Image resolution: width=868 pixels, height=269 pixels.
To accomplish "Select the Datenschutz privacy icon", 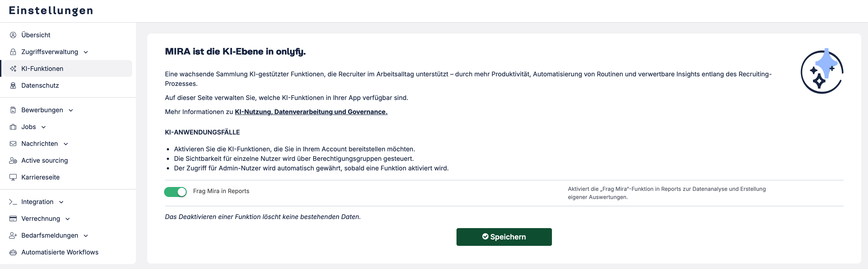I will coord(13,85).
